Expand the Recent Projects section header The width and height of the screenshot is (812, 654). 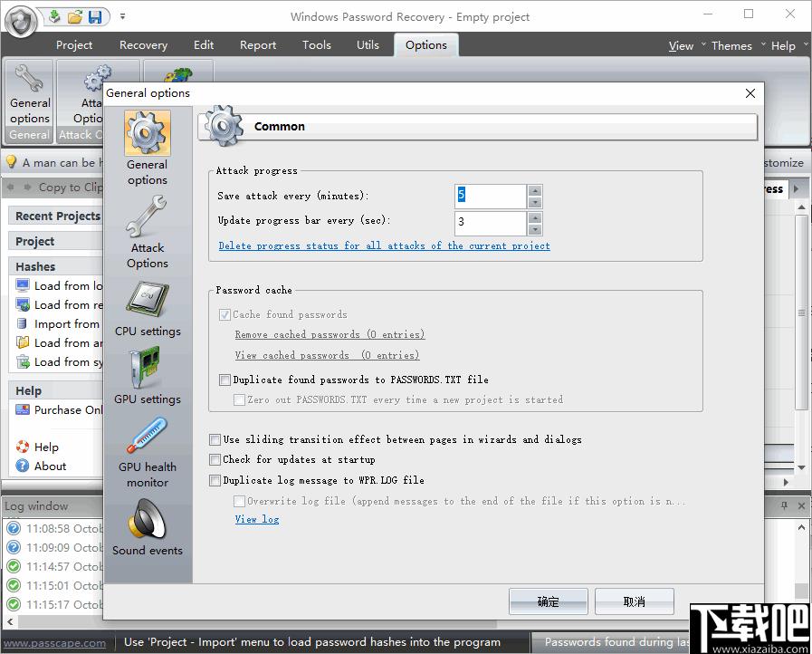pyautogui.click(x=57, y=216)
